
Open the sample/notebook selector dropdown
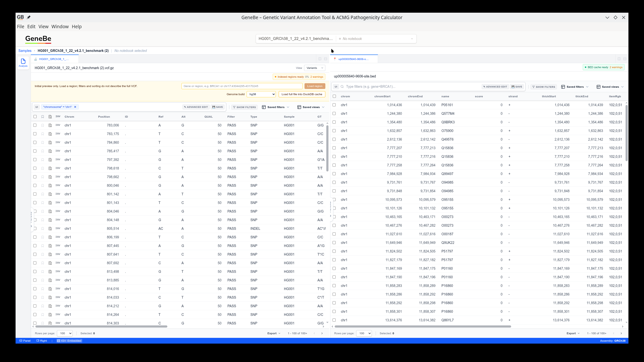point(336,39)
